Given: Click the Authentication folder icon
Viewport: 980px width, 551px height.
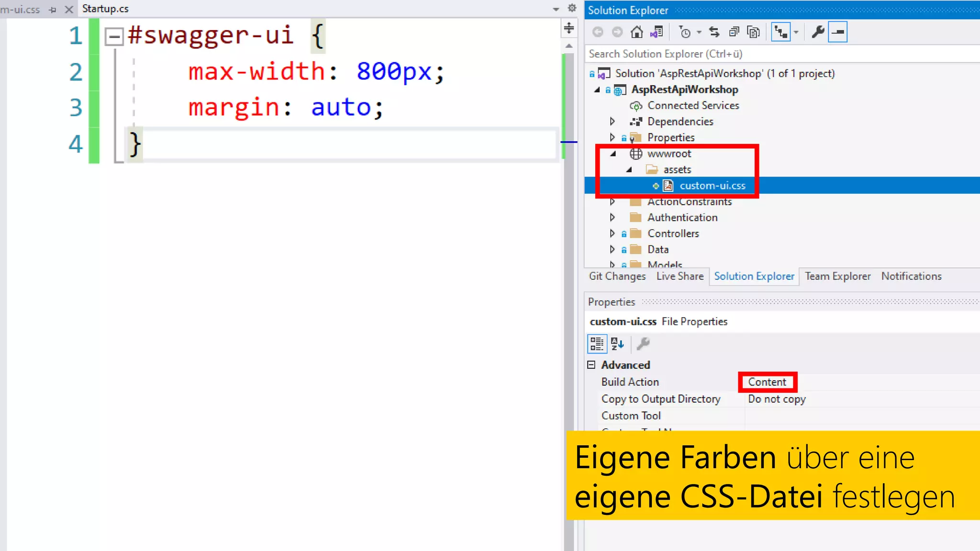Looking at the screenshot, I should (636, 218).
